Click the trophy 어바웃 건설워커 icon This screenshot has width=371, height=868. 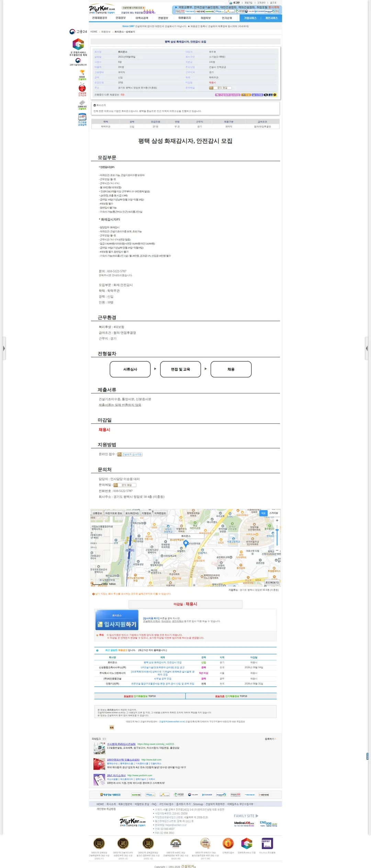[x=82, y=75]
